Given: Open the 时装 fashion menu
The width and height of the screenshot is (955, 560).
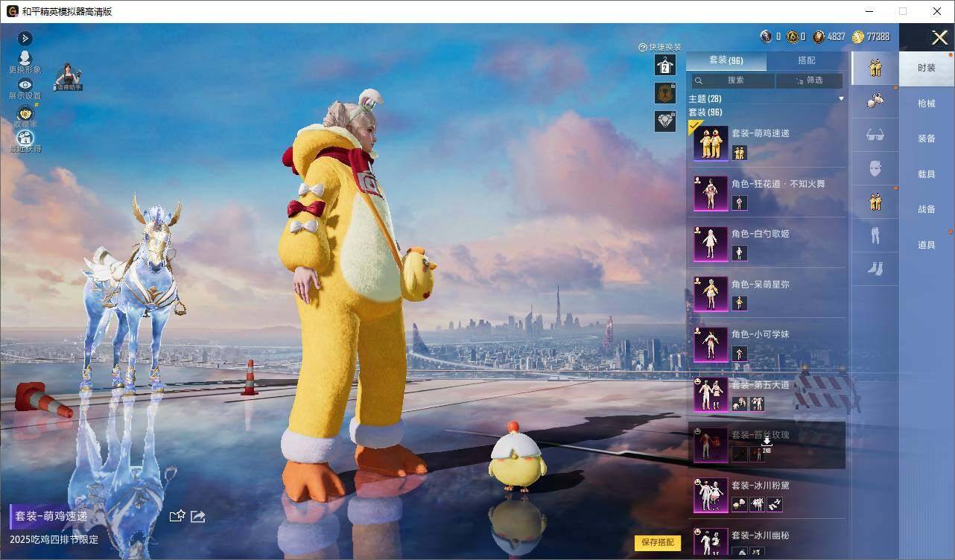Looking at the screenshot, I should coord(927,68).
